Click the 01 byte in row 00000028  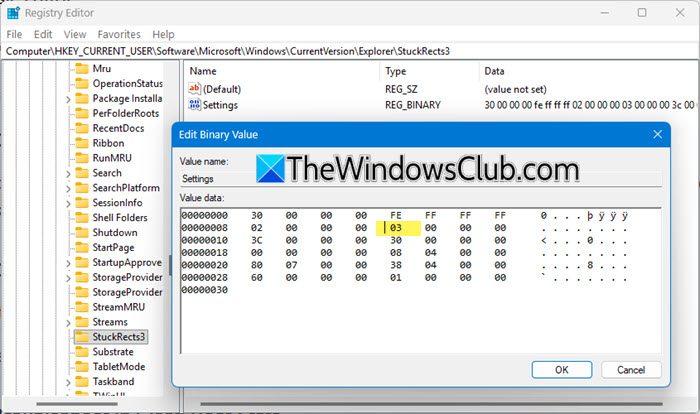pos(396,278)
